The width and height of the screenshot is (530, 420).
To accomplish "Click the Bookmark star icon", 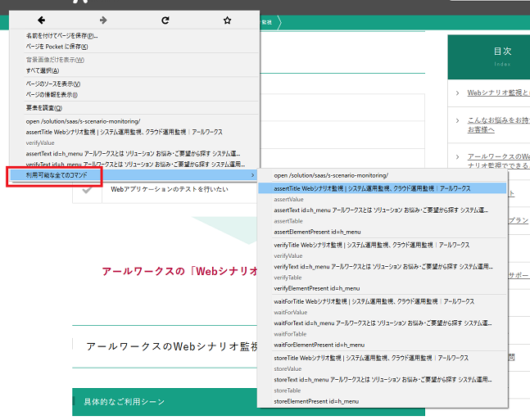I will 227,20.
